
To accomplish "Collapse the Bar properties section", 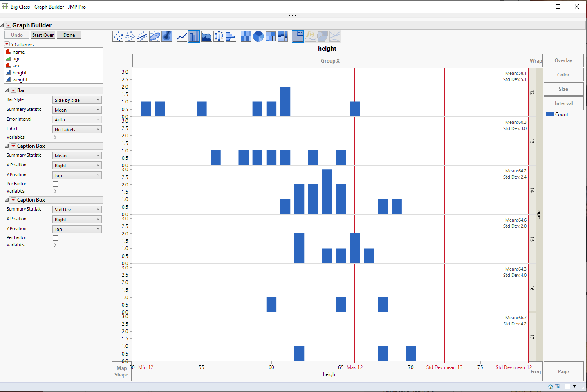I will click(7, 90).
